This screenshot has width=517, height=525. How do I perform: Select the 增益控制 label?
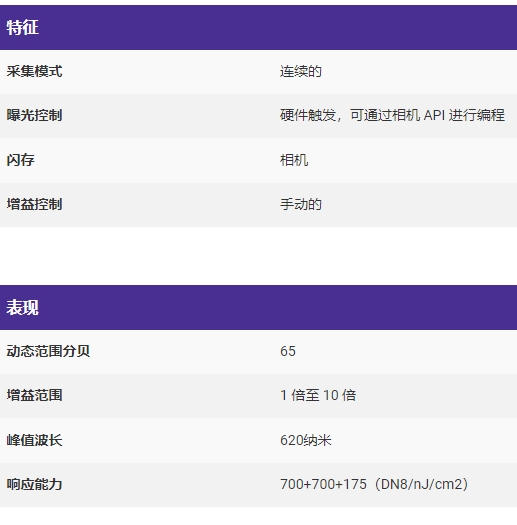34,204
